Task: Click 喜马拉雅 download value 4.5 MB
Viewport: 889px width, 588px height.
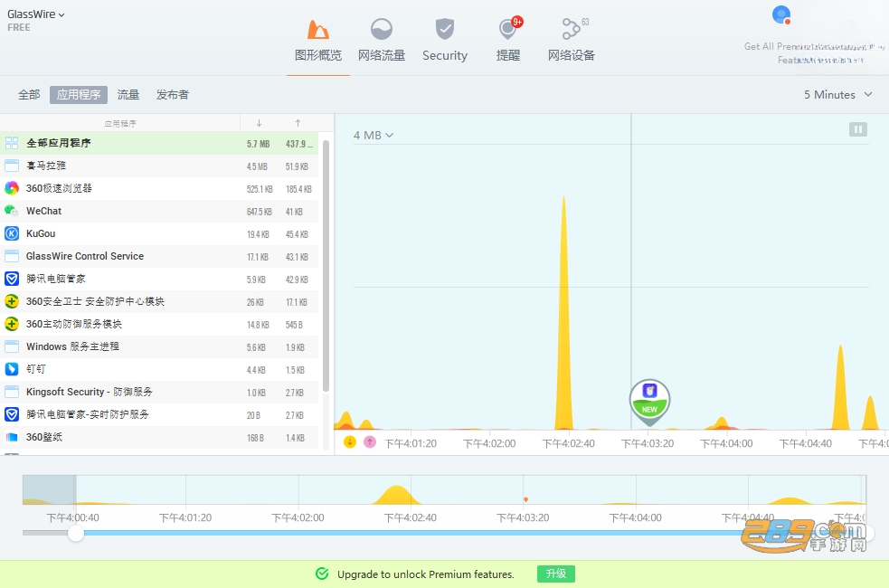Action: pos(257,166)
